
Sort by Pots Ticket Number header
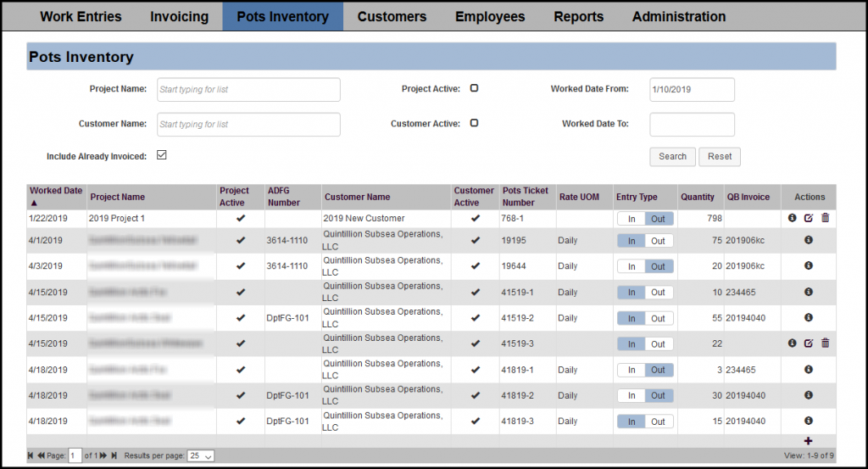point(526,197)
